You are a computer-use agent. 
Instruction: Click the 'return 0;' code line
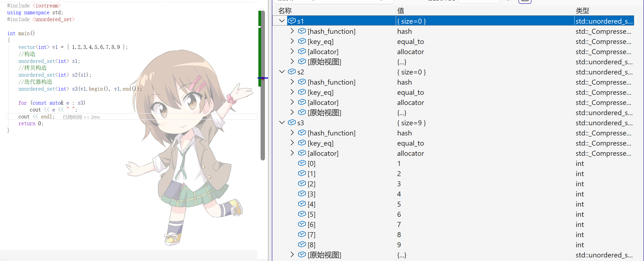(31, 123)
